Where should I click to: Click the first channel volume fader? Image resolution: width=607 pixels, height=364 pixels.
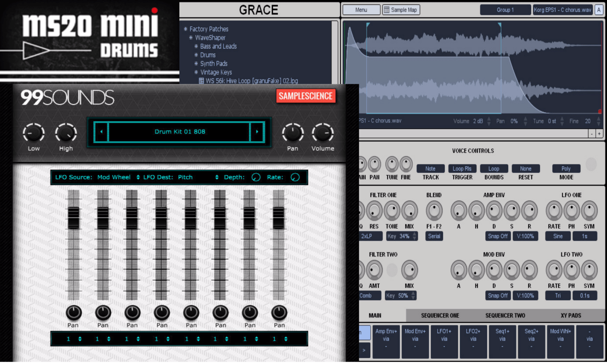point(74,218)
